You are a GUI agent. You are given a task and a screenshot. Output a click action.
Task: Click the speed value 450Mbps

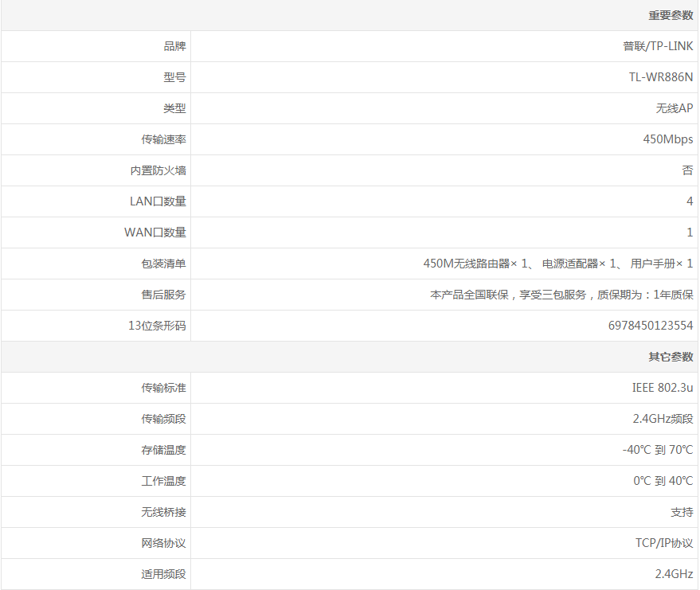[668, 139]
